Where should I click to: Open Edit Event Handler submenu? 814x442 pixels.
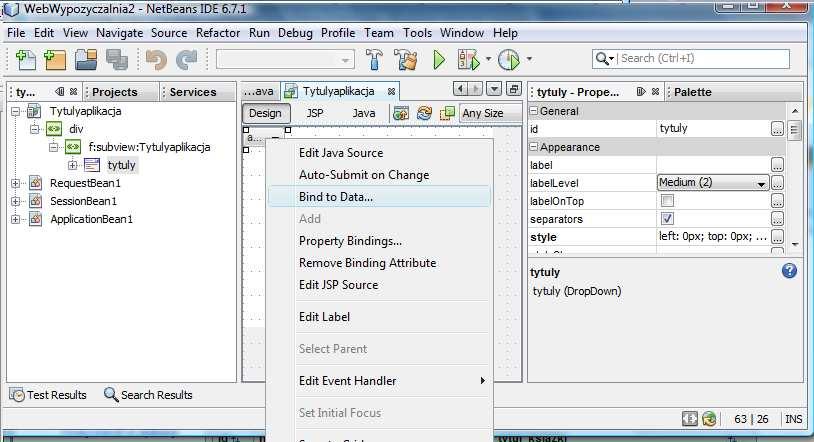[379, 381]
